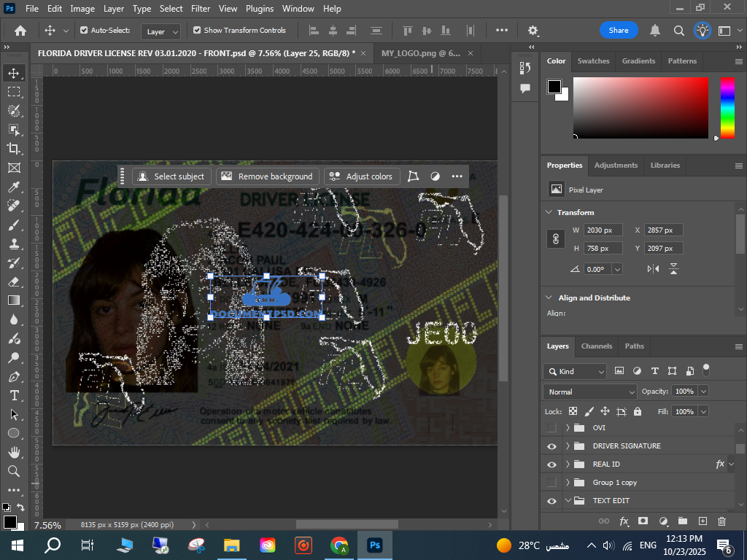Click the trash icon to delete layer
Viewport: 747px width, 560px height.
(x=721, y=521)
